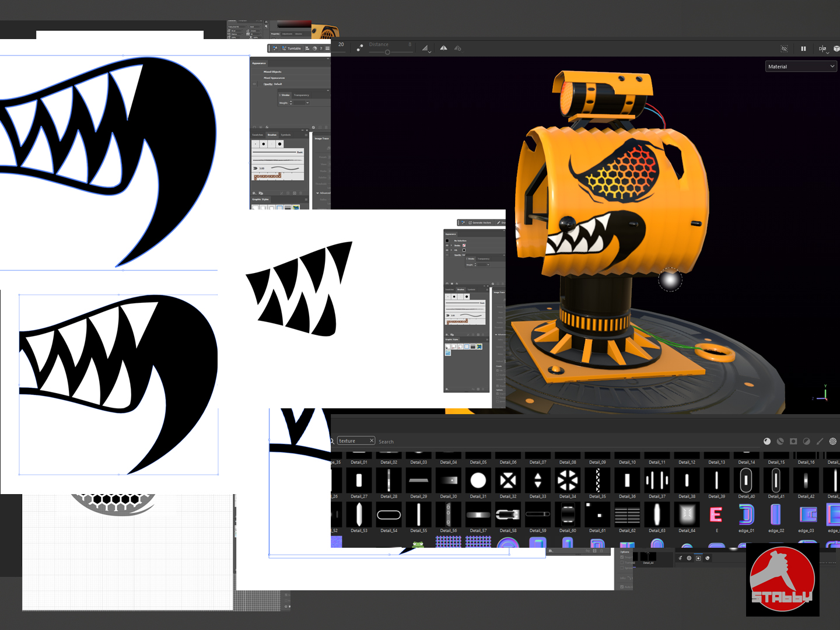Click the globe icon in Turntable bar

314,48
